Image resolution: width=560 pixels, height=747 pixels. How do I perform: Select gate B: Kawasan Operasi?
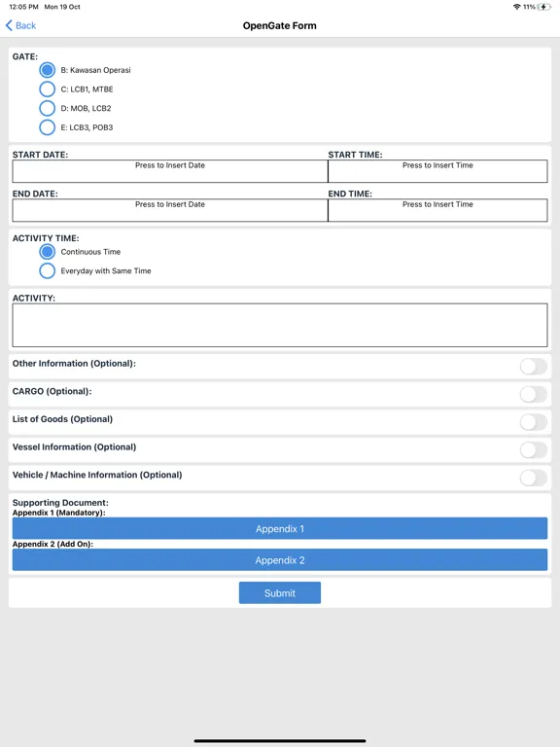[x=47, y=70]
